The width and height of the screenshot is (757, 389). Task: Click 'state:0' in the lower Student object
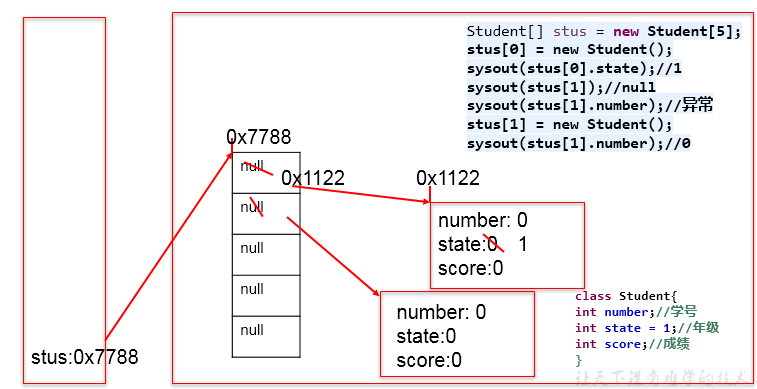[426, 336]
